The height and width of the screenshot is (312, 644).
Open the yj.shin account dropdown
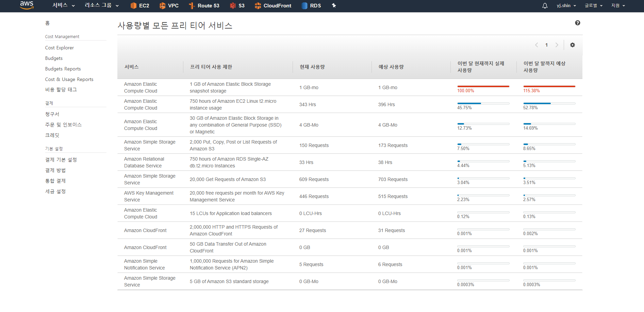click(566, 6)
